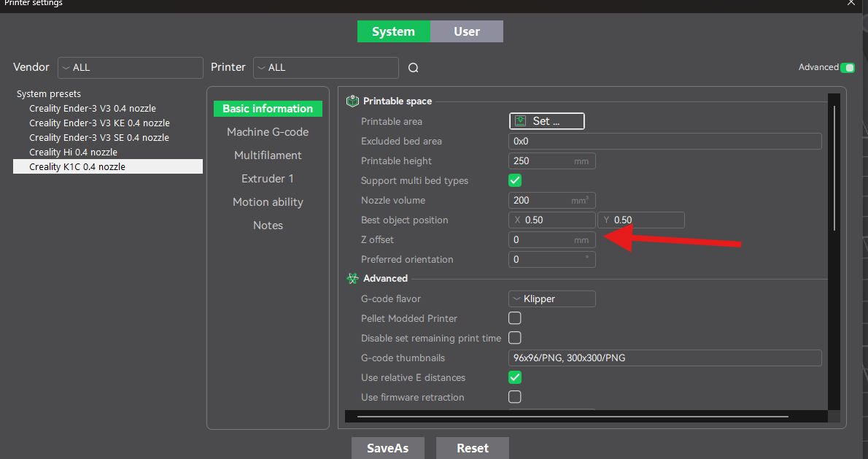Click the Printable space section icon

pos(352,101)
